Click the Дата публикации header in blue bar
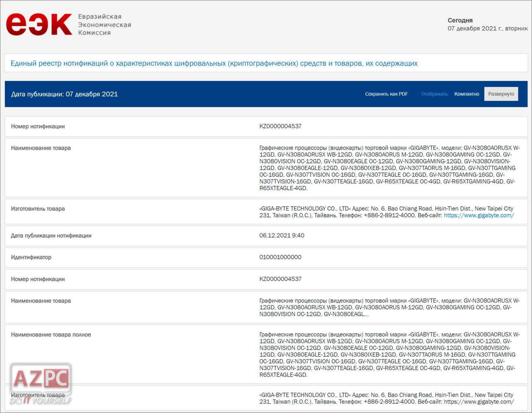The width and height of the screenshot is (532, 413). [64, 94]
